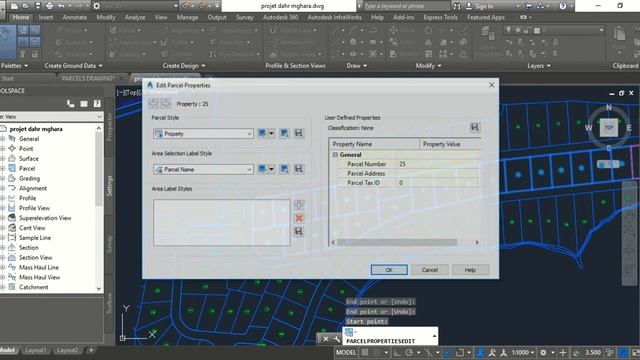Click Parcel Style detail save icon

299,133
